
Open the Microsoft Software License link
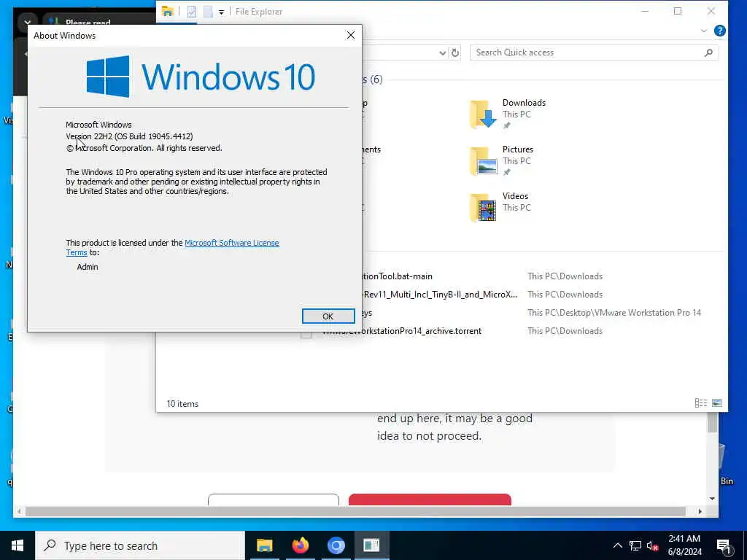pyautogui.click(x=231, y=243)
